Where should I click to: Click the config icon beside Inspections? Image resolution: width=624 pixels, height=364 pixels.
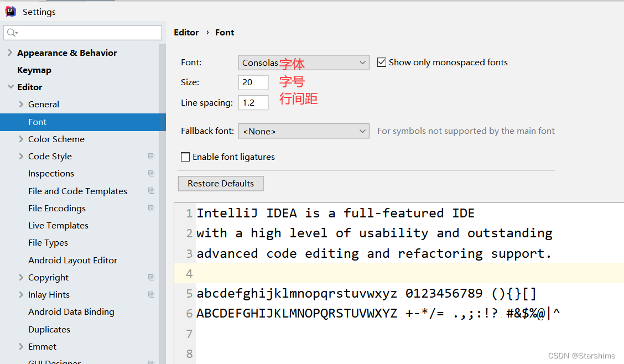(151, 173)
